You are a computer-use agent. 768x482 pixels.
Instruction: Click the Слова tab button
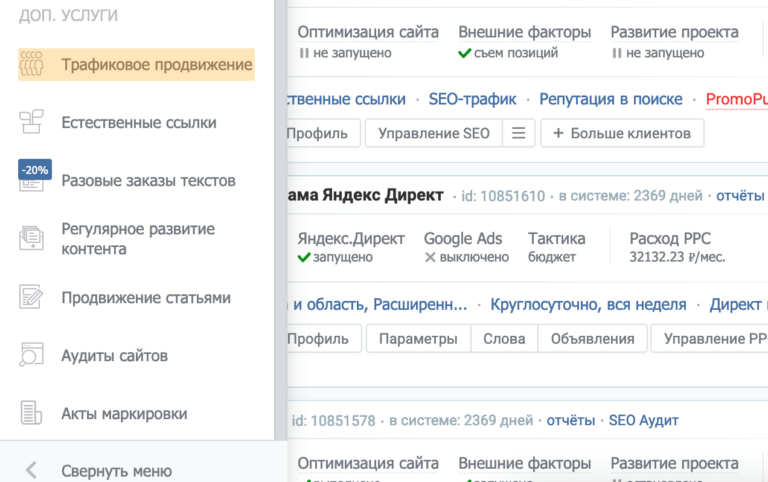(504, 338)
